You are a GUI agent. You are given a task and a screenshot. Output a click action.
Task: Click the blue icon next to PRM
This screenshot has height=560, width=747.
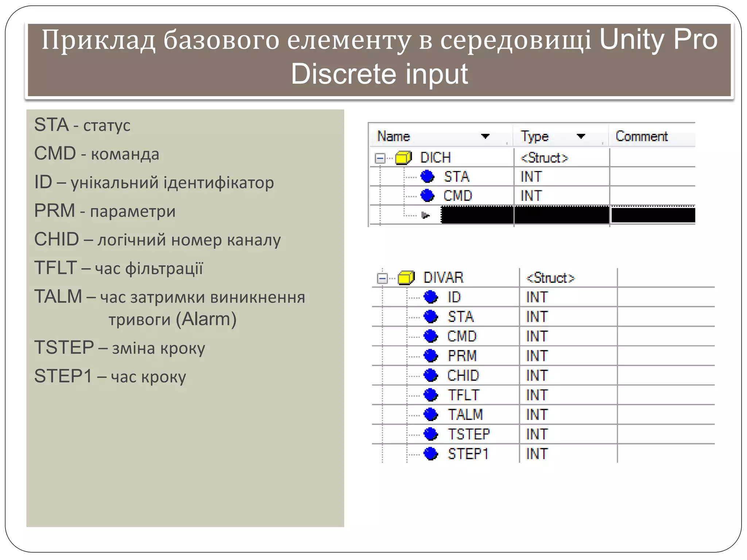(431, 355)
